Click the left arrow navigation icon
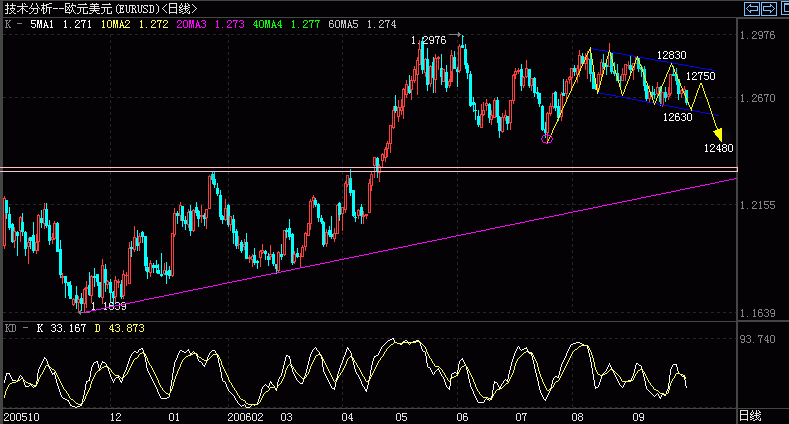 pos(752,9)
